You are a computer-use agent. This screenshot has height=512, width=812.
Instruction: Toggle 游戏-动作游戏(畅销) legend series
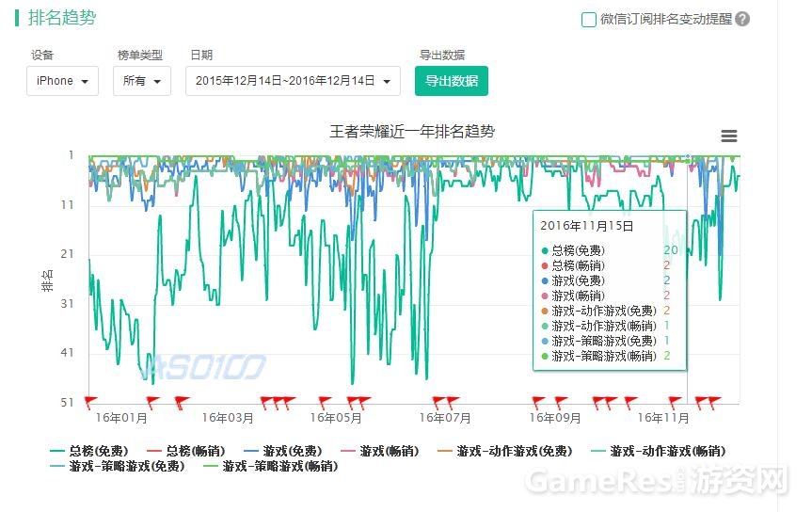click(659, 451)
